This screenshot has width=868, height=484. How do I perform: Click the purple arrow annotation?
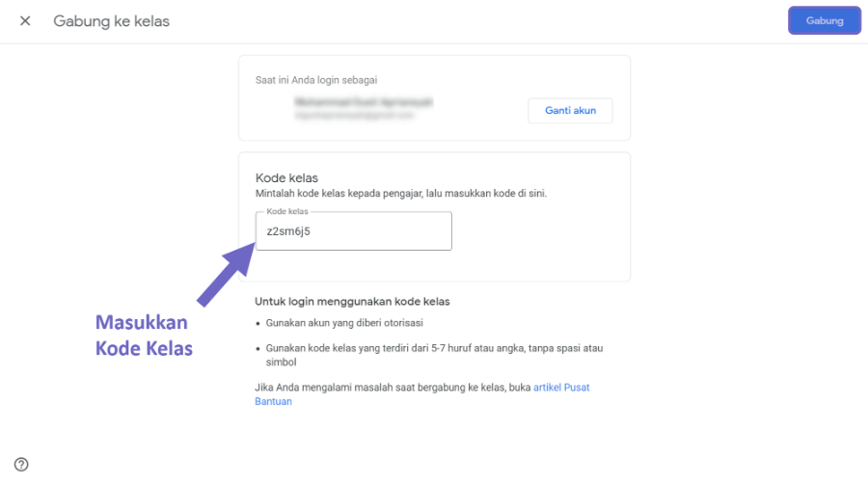[227, 275]
